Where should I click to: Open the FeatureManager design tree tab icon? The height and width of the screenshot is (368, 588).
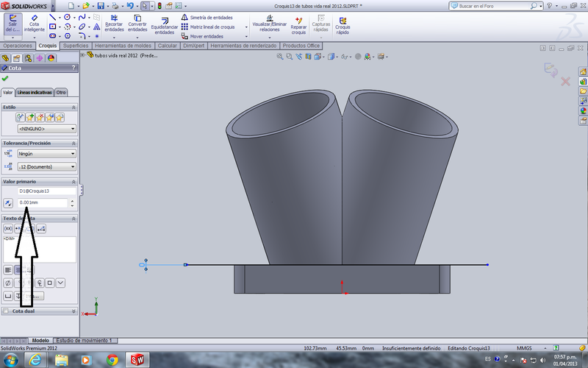click(5, 58)
